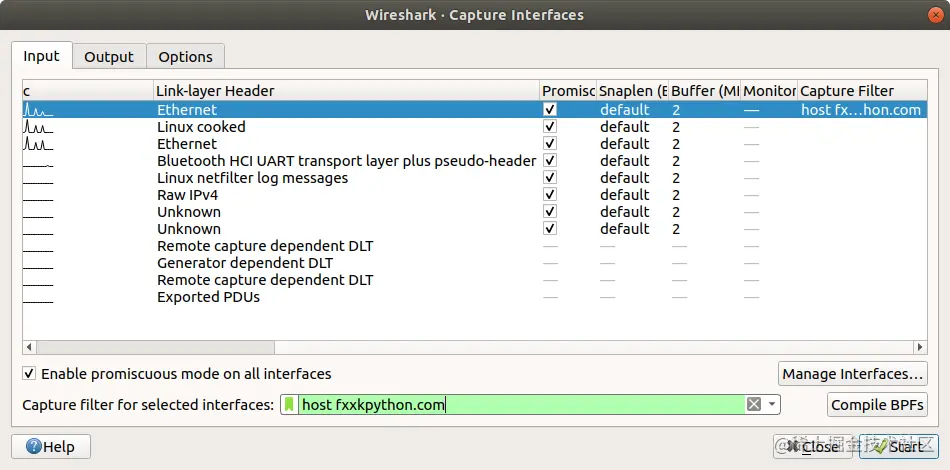Click the Snaplen column header
This screenshot has height=470, width=950.
pos(633,91)
